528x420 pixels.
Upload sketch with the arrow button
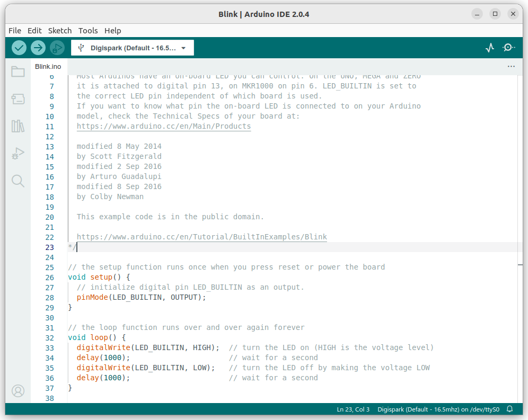(38, 48)
